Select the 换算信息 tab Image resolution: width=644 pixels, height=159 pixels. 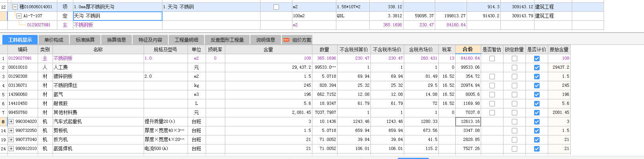point(117,40)
